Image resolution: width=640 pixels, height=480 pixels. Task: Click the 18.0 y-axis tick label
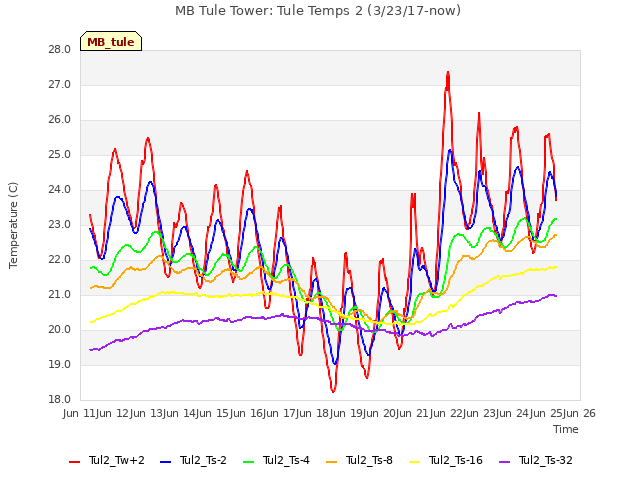click(x=60, y=400)
